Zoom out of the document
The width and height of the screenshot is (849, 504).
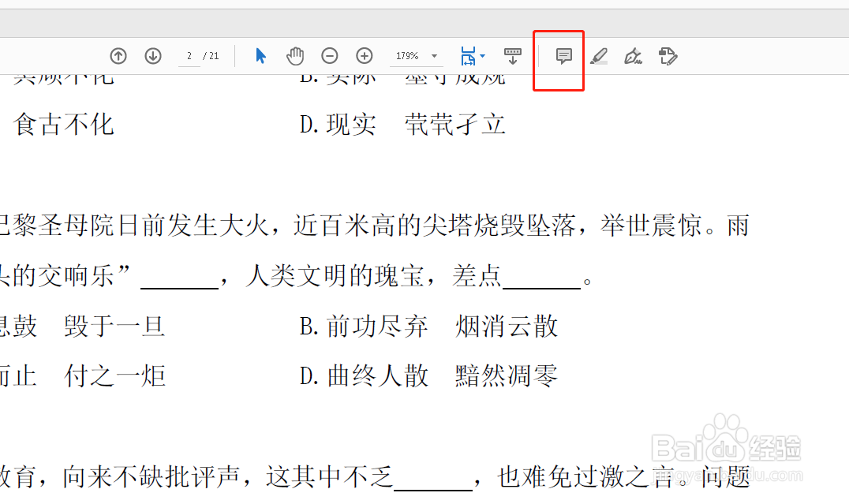(330, 56)
